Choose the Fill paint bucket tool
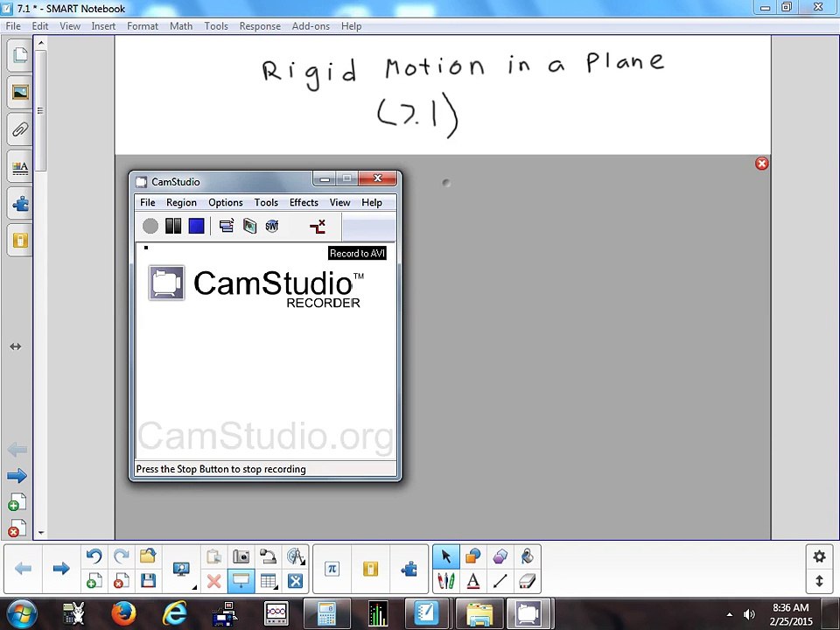 point(527,556)
